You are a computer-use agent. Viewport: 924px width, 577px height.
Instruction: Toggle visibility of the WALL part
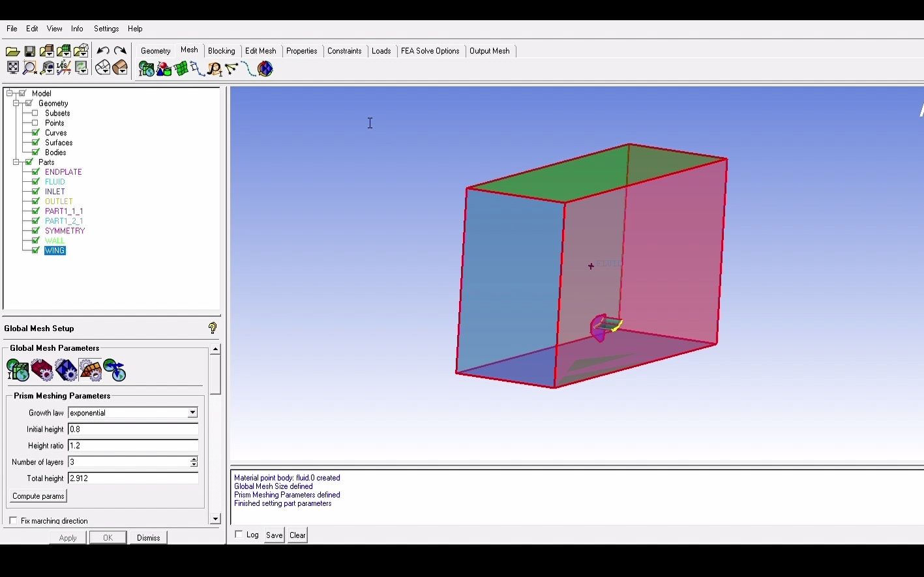click(35, 240)
